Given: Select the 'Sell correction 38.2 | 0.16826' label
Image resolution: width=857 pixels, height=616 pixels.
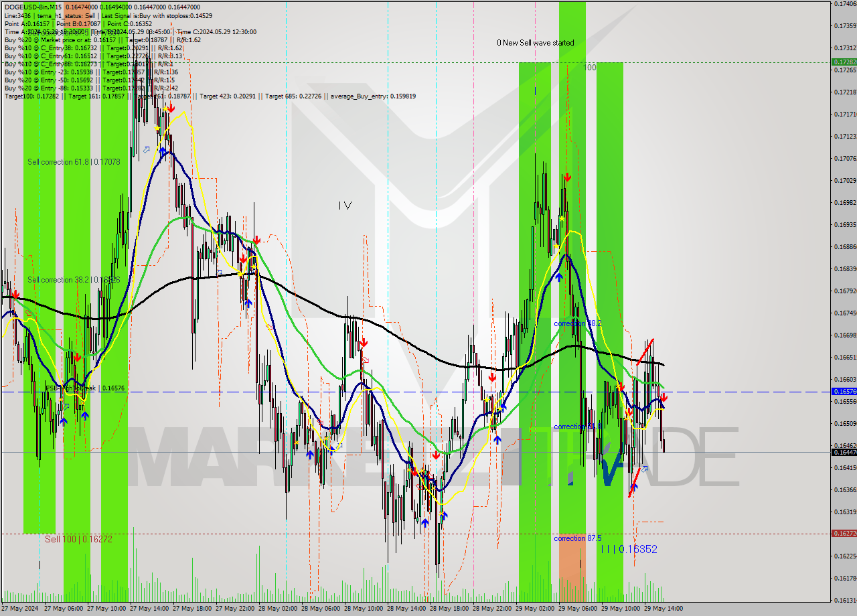Looking at the screenshot, I should click(x=74, y=280).
